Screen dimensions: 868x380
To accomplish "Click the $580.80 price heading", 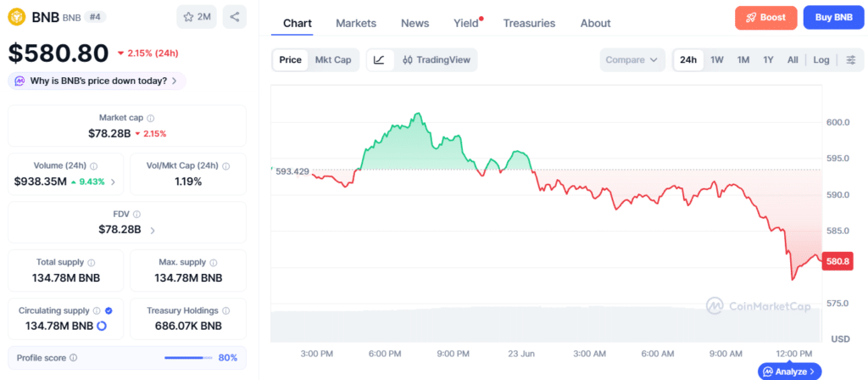I will [58, 53].
